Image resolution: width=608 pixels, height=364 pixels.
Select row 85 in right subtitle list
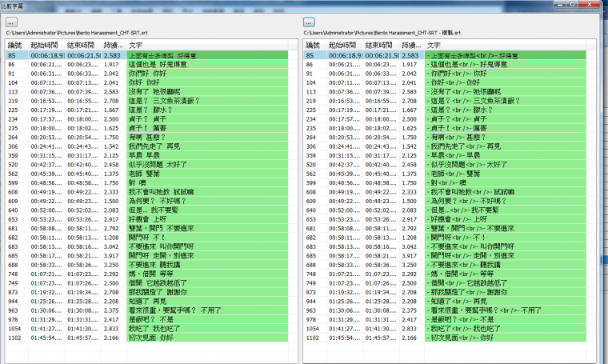(445, 55)
